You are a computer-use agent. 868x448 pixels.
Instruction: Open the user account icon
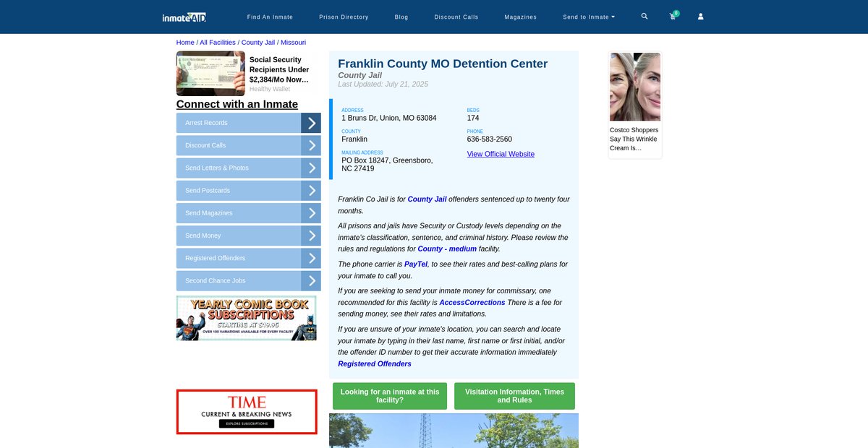(x=700, y=16)
